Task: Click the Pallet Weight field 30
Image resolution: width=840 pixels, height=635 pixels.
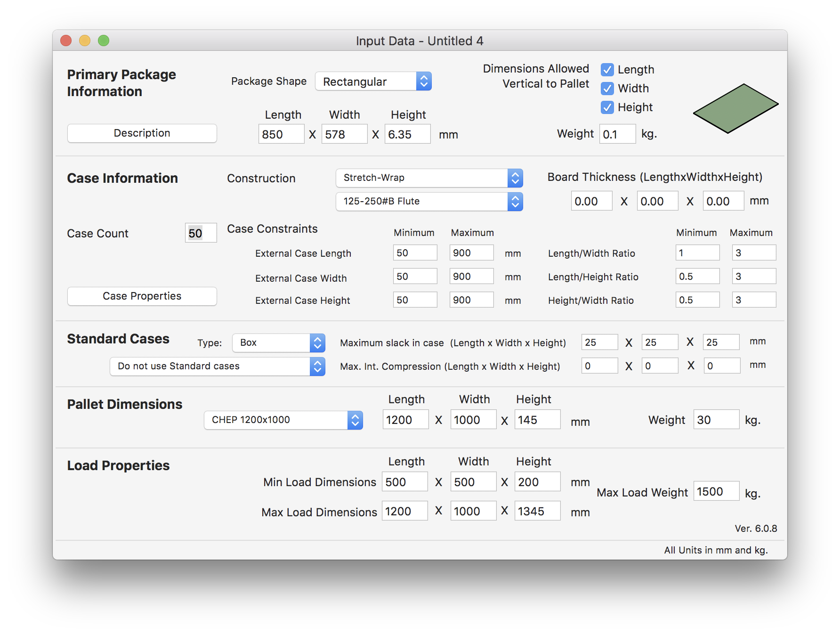Action: click(717, 420)
